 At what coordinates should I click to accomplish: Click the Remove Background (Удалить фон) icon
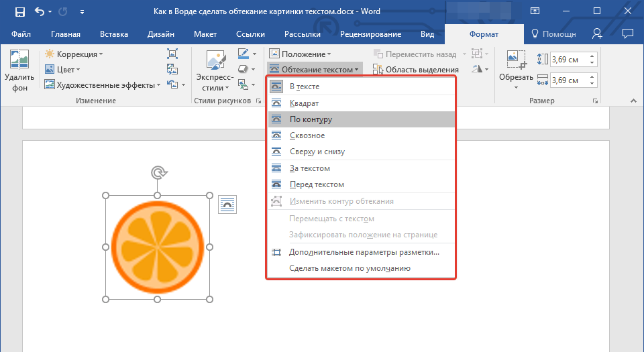(19, 62)
